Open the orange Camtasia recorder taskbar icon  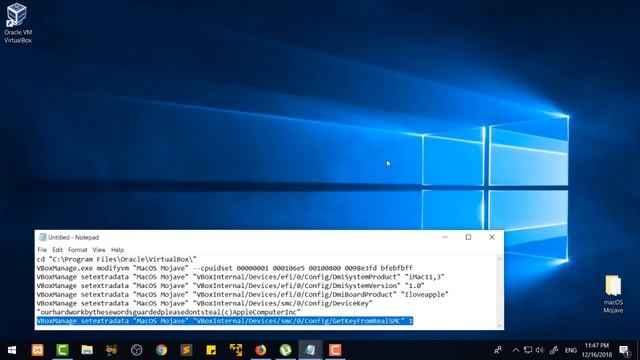pos(335,350)
